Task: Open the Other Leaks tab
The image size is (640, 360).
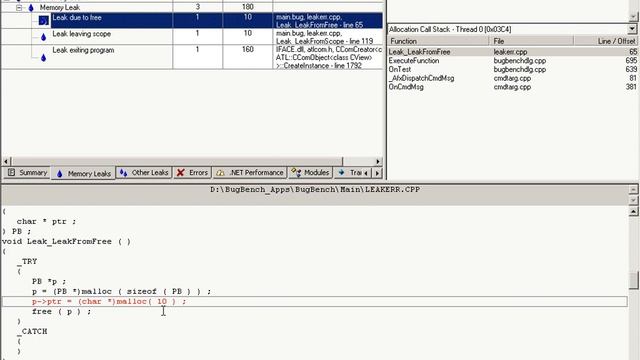Action: pos(144,173)
